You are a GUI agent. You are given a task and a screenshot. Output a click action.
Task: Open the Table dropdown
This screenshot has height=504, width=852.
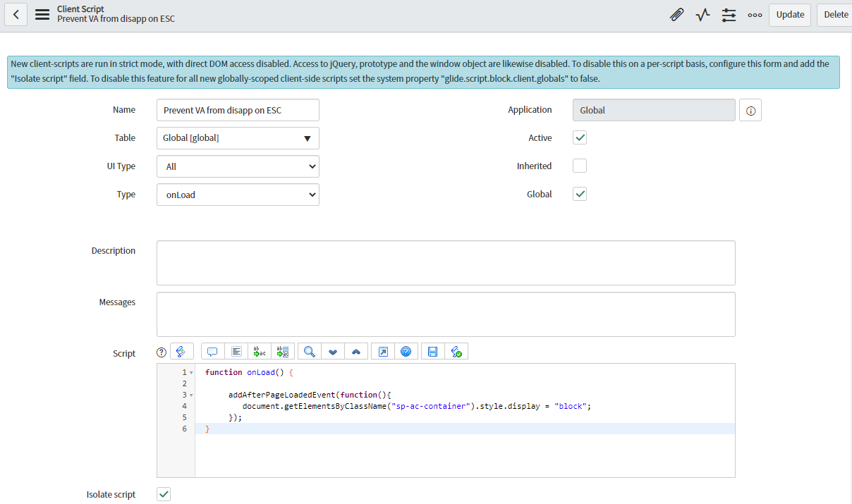[238, 138]
